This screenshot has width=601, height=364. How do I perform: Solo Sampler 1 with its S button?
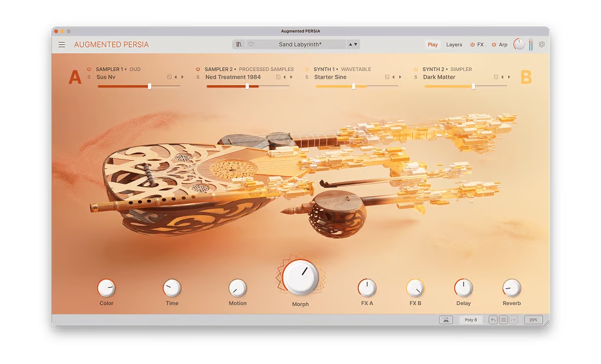pyautogui.click(x=89, y=77)
